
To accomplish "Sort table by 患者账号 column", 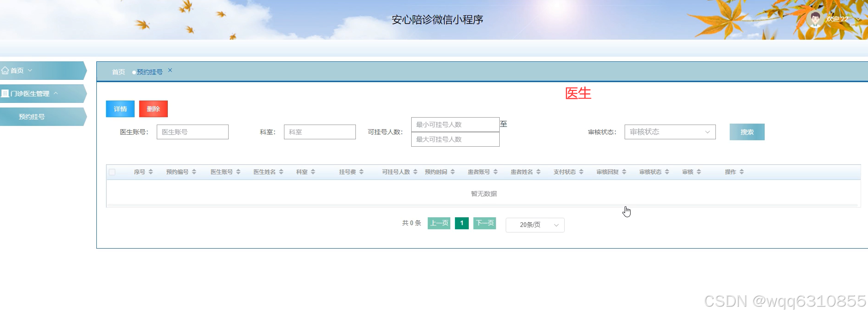I will [496, 172].
